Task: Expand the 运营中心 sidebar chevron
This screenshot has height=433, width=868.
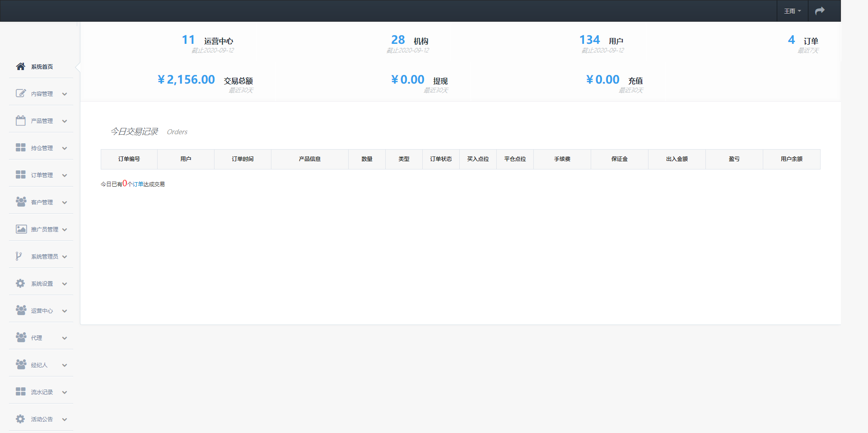Action: coord(65,311)
